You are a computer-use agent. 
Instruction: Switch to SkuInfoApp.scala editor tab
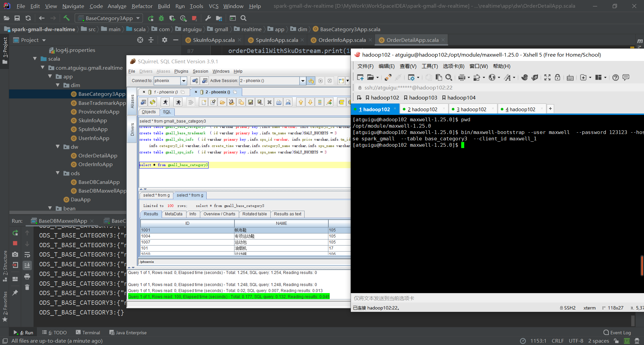coord(213,40)
